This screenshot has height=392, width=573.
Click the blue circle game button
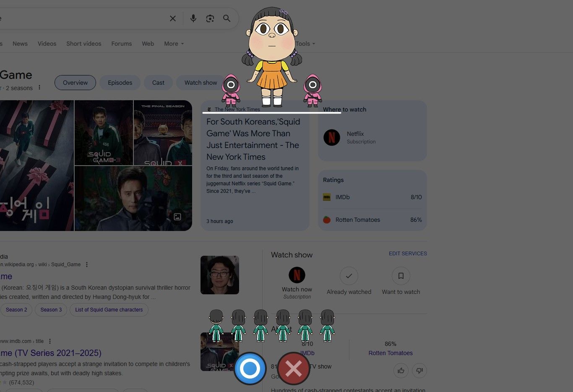(250, 369)
